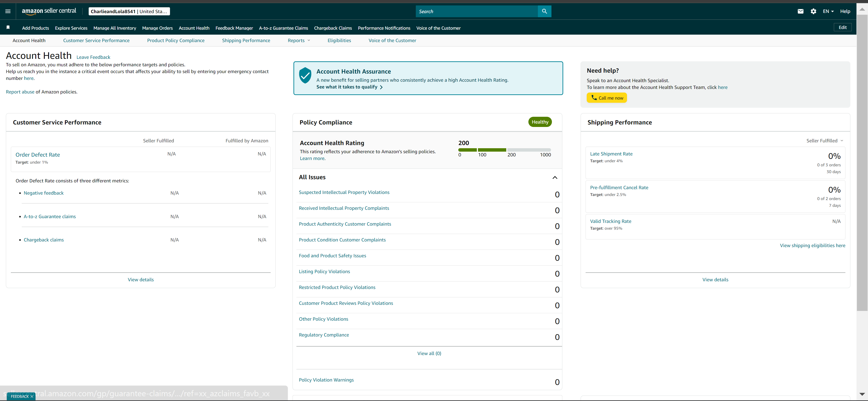Click the Leave Feedback link
The image size is (868, 401).
point(93,57)
